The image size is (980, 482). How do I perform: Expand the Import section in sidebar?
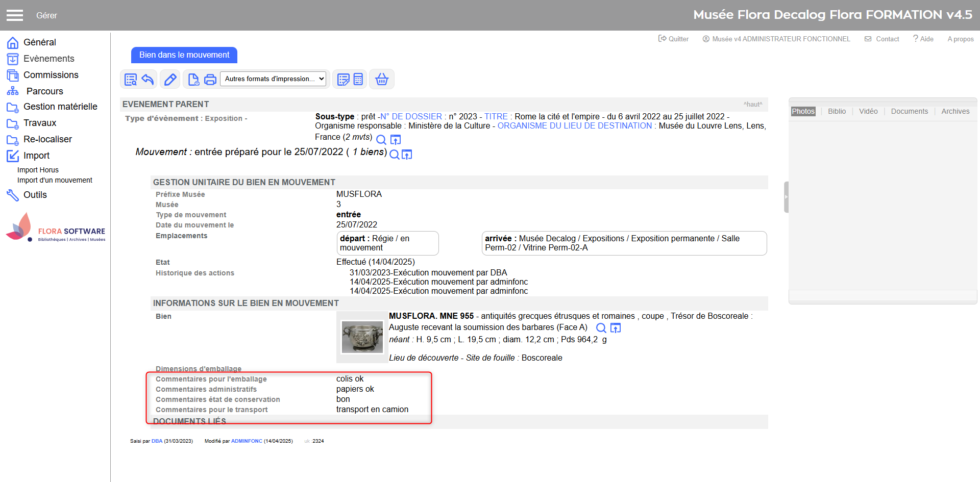pos(36,156)
